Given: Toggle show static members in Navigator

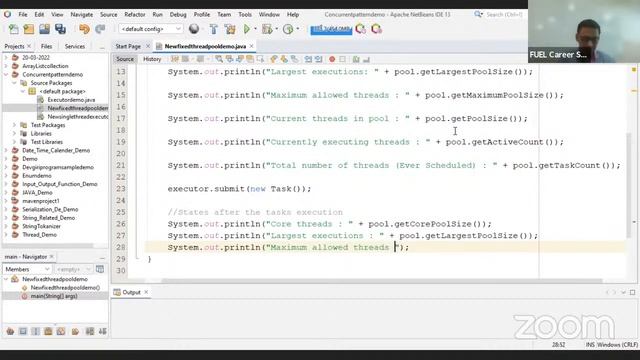Looking at the screenshot, I should 36,331.
